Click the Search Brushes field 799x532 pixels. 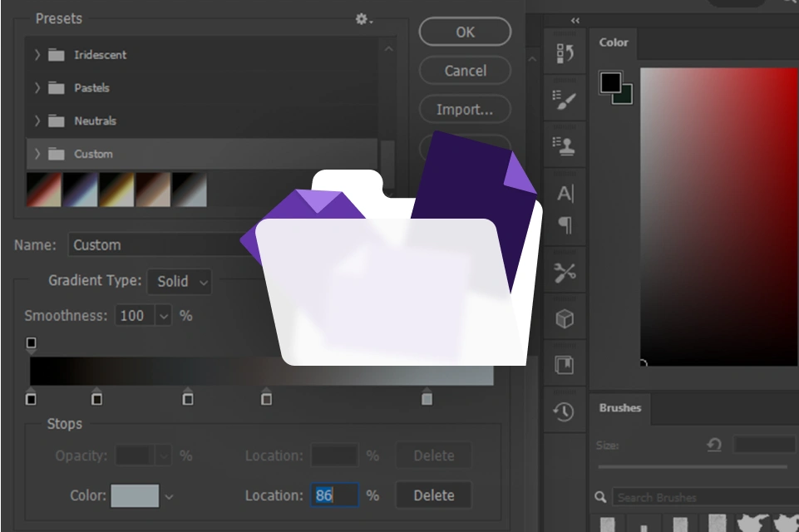[x=706, y=497]
